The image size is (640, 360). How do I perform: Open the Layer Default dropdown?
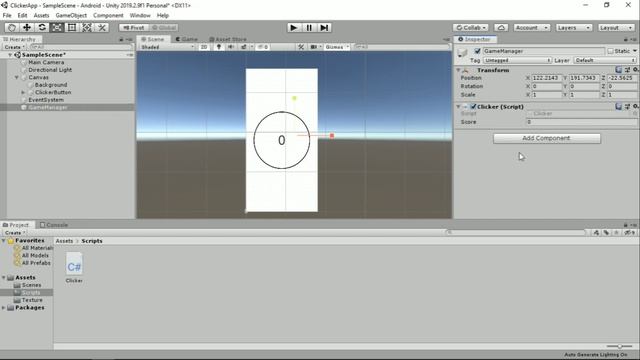604,60
